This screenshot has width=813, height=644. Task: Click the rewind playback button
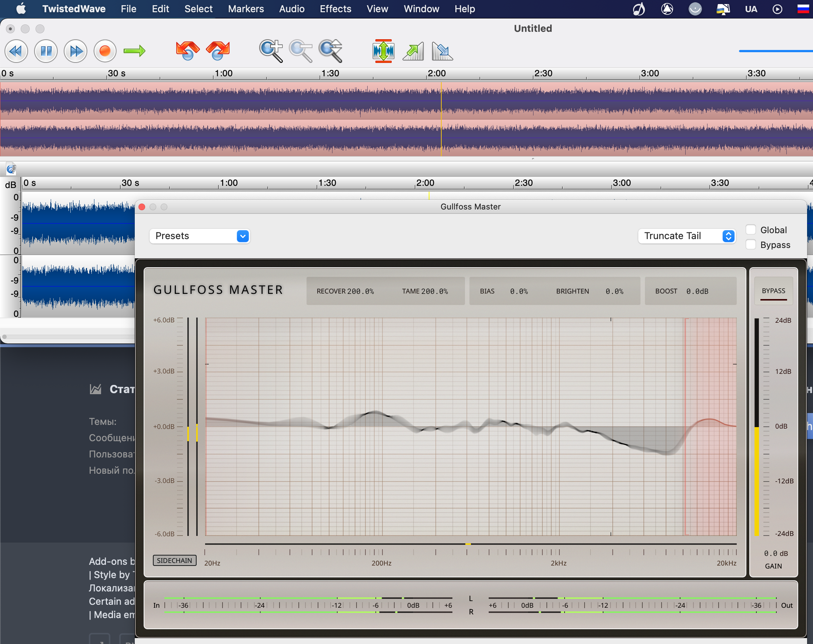point(16,51)
